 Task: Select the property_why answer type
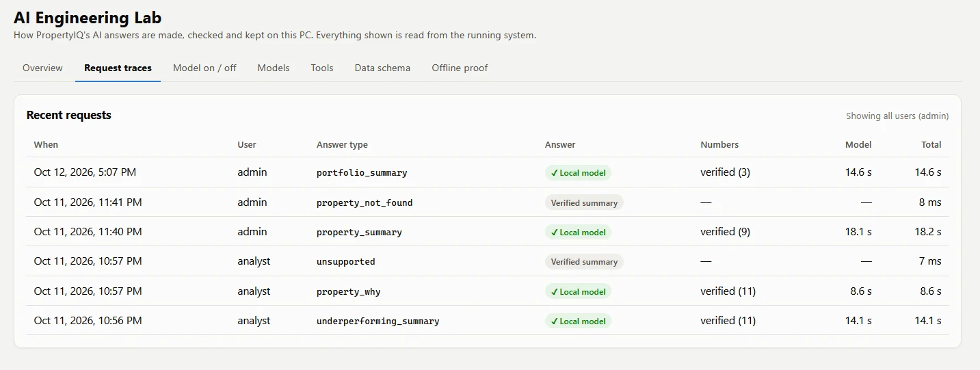click(x=349, y=292)
